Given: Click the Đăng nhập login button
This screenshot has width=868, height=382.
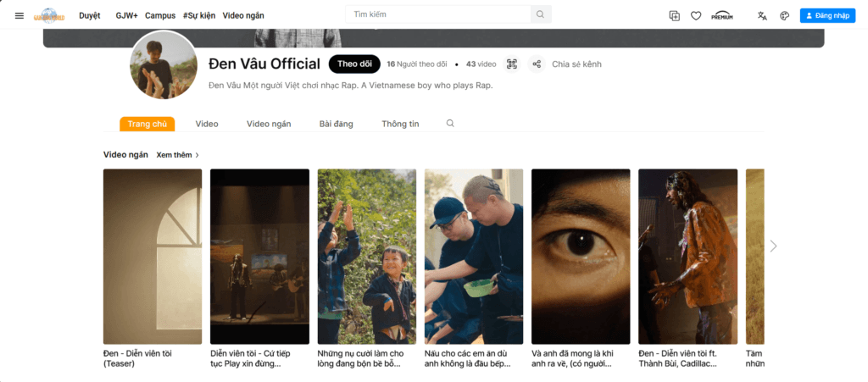Looking at the screenshot, I should [827, 15].
